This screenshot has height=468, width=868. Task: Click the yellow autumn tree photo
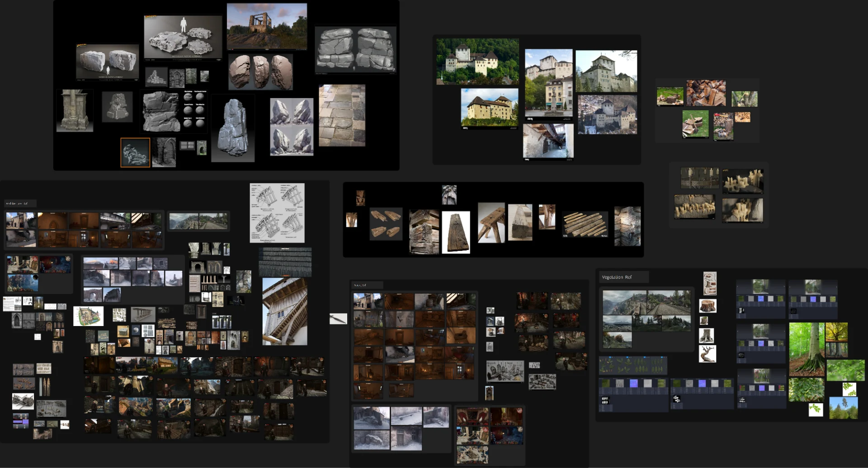836,332
